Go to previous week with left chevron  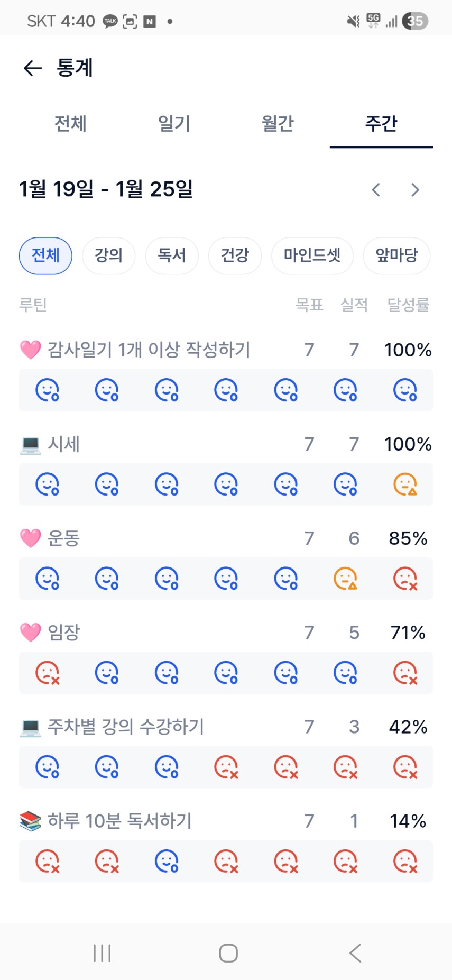click(376, 190)
